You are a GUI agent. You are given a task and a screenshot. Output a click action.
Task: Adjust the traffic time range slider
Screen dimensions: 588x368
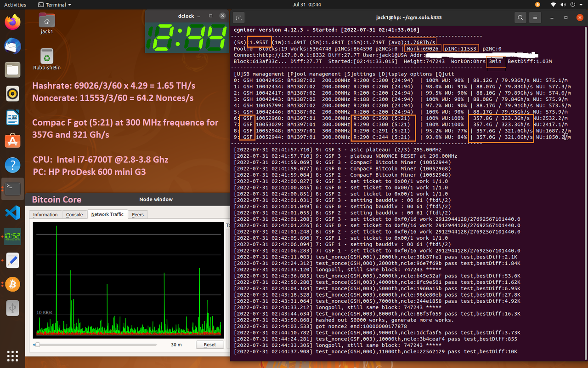(x=38, y=345)
